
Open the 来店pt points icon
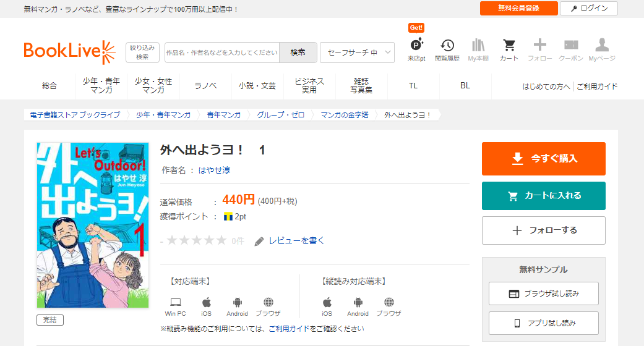point(416,48)
